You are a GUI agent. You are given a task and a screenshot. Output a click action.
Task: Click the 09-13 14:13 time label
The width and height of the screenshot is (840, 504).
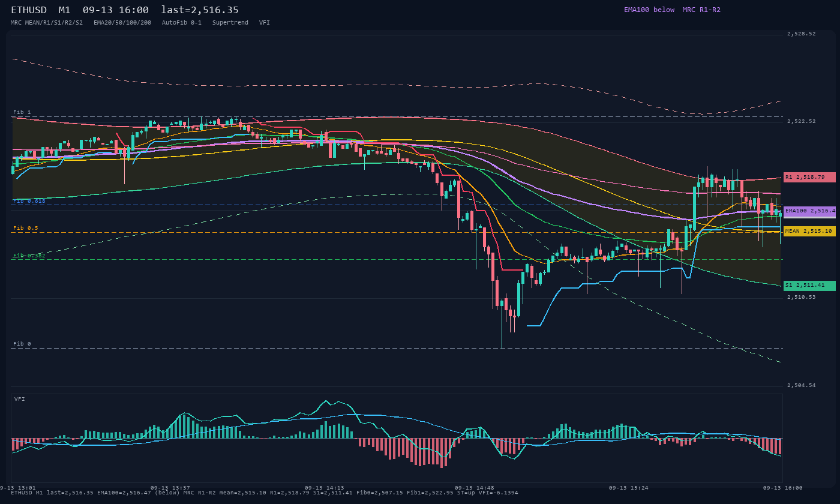325,488
